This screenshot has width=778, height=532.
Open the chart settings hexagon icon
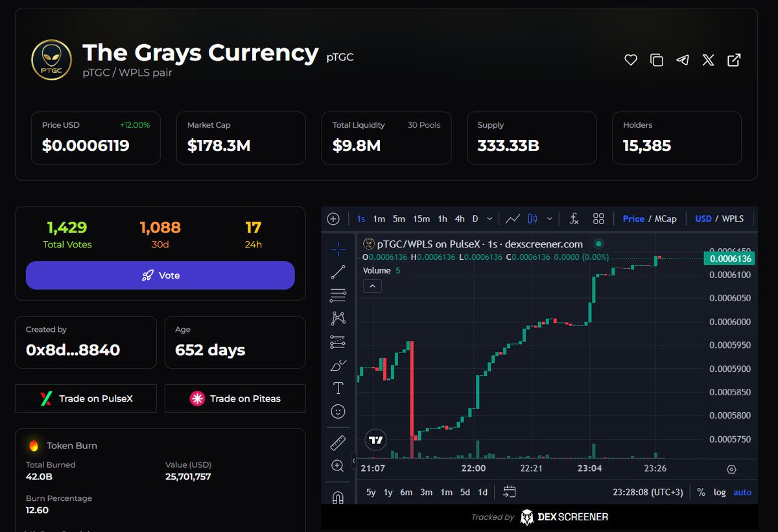click(x=731, y=469)
